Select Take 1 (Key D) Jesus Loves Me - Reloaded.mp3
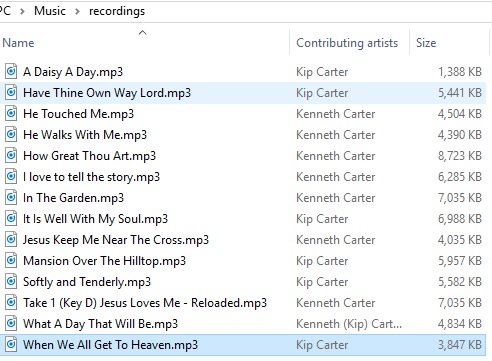The width and height of the screenshot is (492, 361). coord(145,303)
